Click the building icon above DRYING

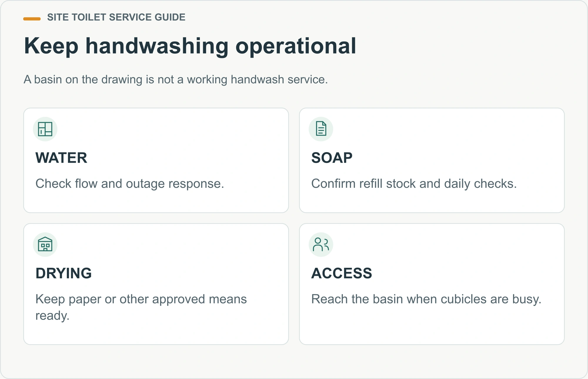coord(45,245)
